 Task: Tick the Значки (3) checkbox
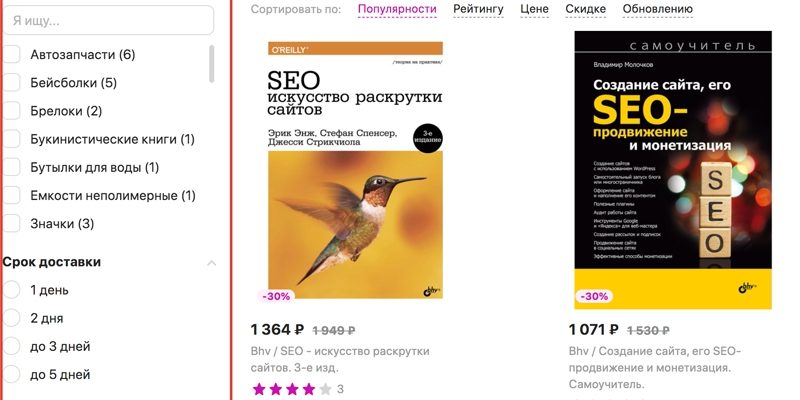[x=12, y=223]
